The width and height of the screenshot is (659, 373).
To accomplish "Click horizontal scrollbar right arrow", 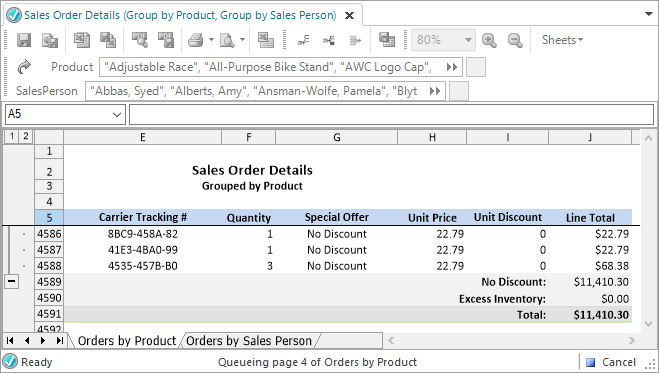I will tap(632, 341).
